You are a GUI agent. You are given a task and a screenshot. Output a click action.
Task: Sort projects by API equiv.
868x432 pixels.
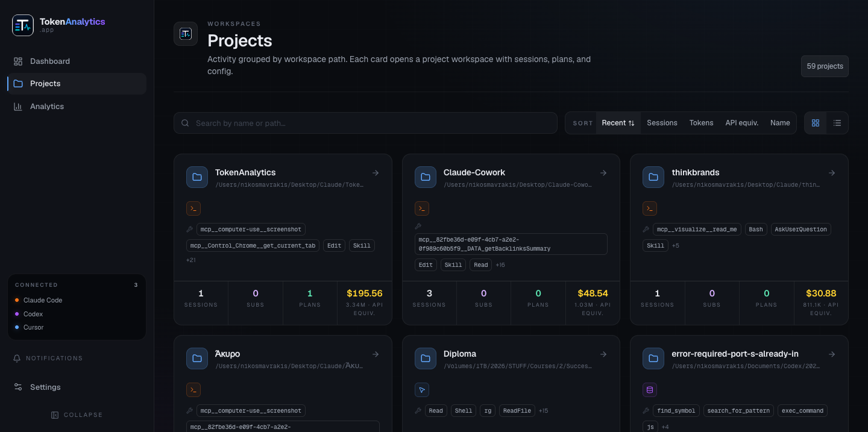click(741, 123)
